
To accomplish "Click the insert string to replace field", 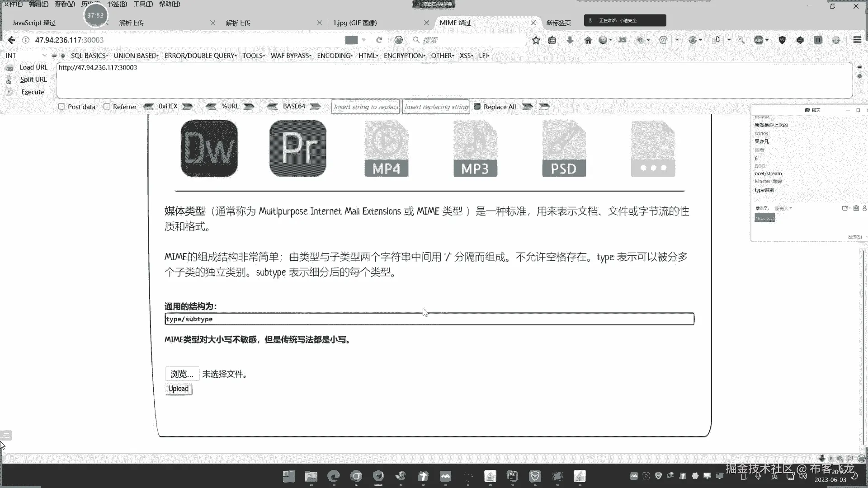I will [x=365, y=107].
